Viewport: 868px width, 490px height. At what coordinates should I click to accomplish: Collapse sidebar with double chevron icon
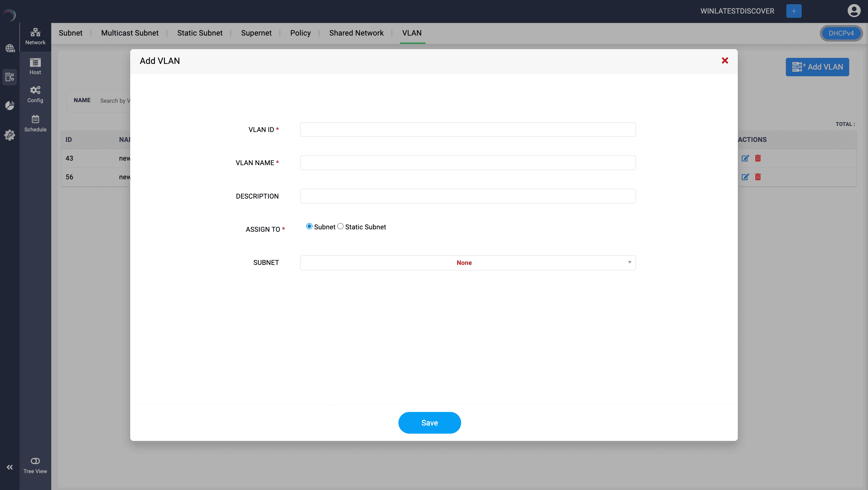click(x=10, y=467)
